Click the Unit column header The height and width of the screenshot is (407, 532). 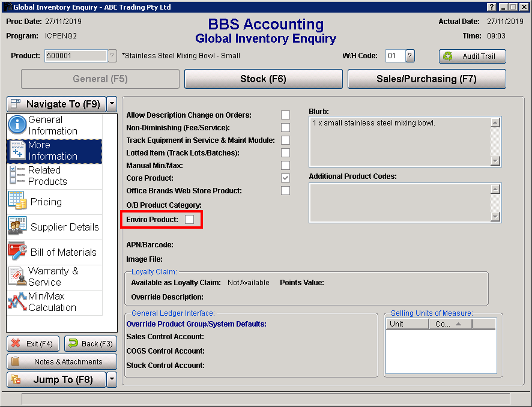point(407,324)
